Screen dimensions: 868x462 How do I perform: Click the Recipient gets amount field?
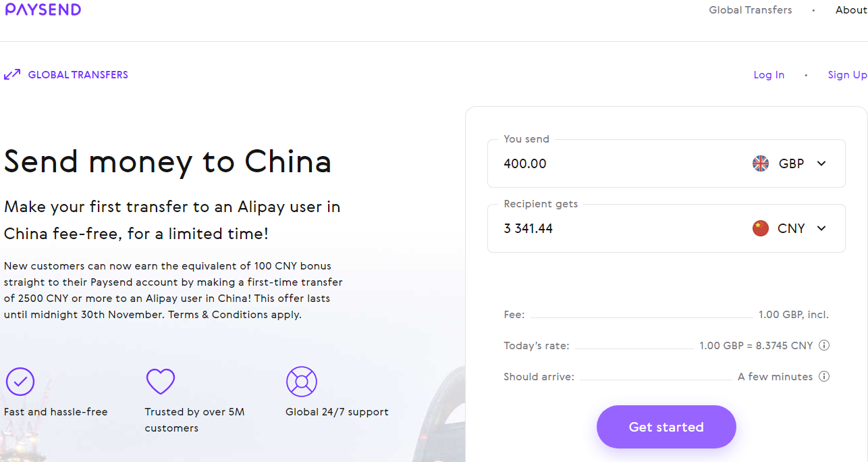[607, 228]
